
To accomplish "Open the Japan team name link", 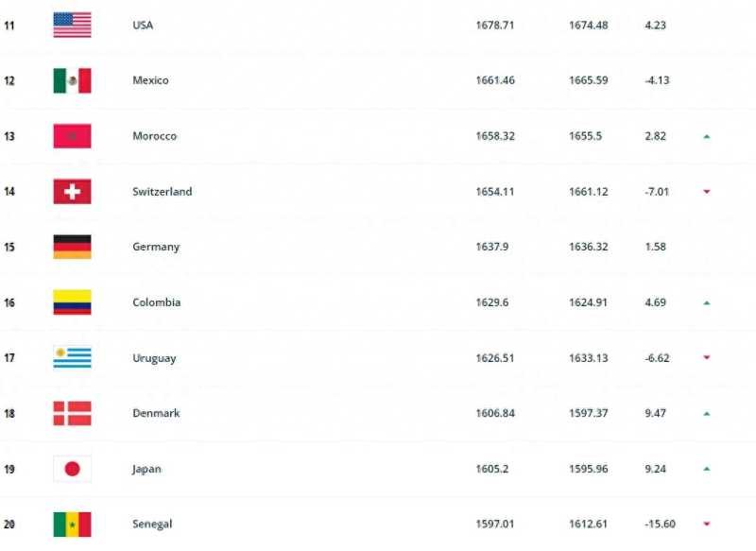I will tap(147, 469).
